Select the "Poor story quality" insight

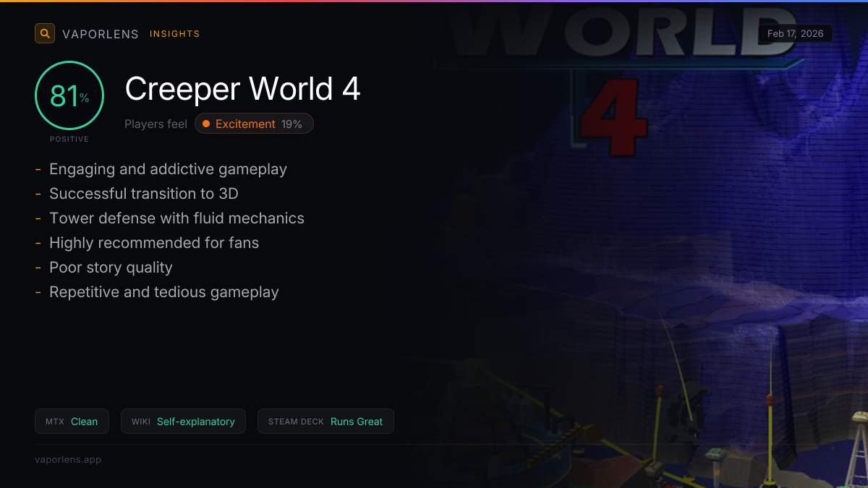pos(111,267)
